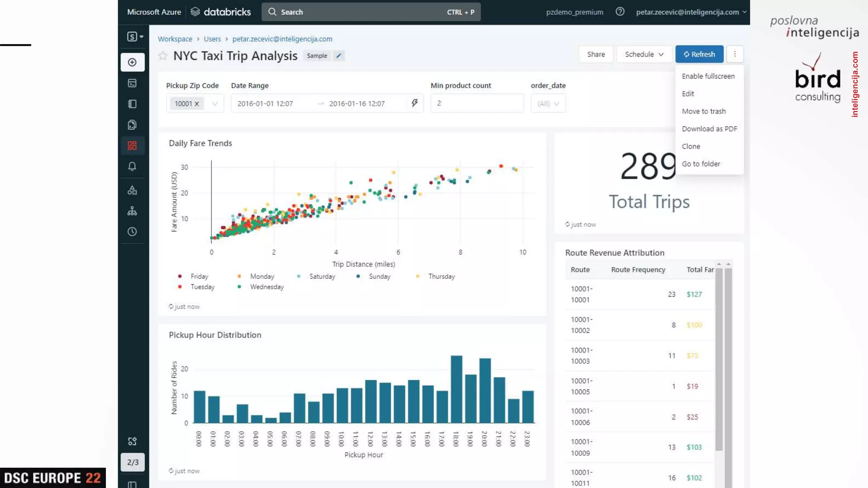Star the NYC Taxi Trip Analysis dashboard
The width and height of the screenshot is (868, 488).
163,56
